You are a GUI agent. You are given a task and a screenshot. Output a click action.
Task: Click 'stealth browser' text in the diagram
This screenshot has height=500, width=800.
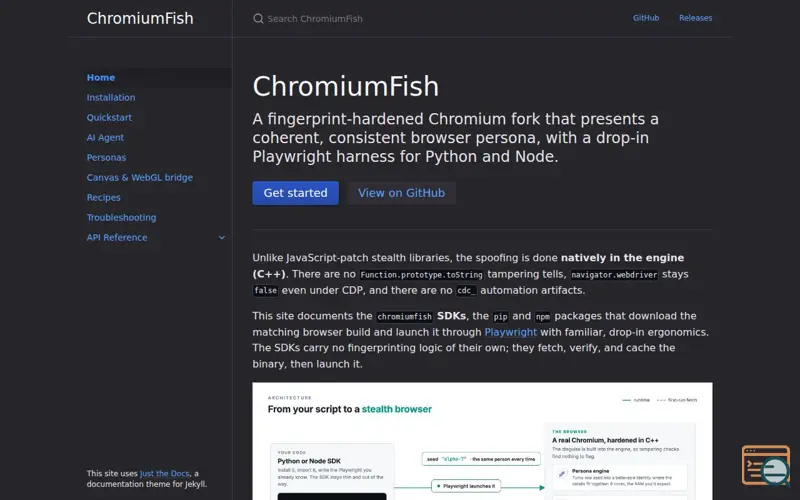click(x=396, y=409)
